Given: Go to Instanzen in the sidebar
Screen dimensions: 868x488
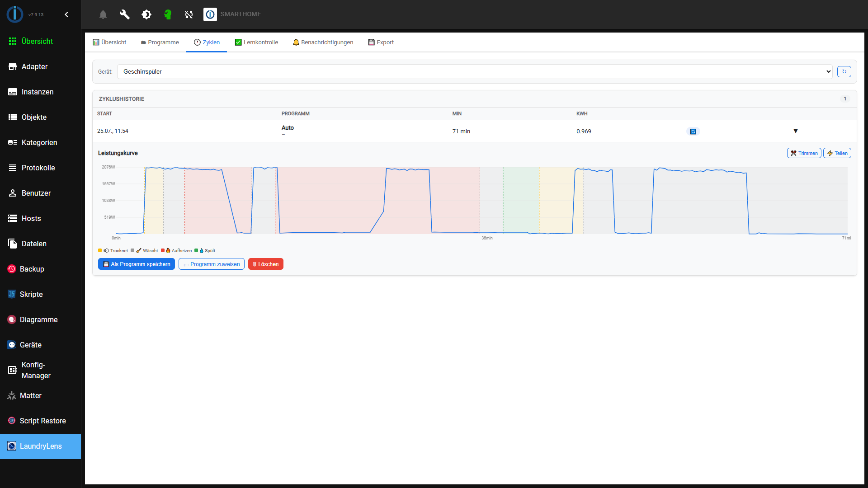Looking at the screenshot, I should 40,92.
